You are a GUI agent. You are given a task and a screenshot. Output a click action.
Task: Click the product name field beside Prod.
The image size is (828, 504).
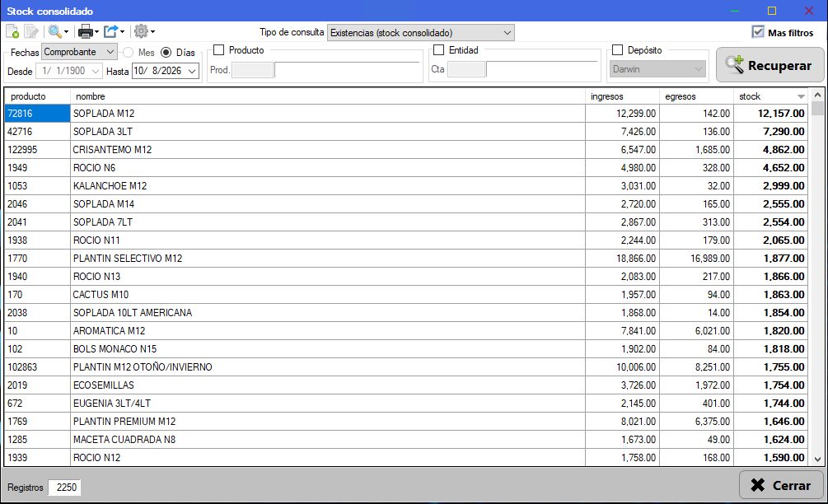click(x=347, y=70)
